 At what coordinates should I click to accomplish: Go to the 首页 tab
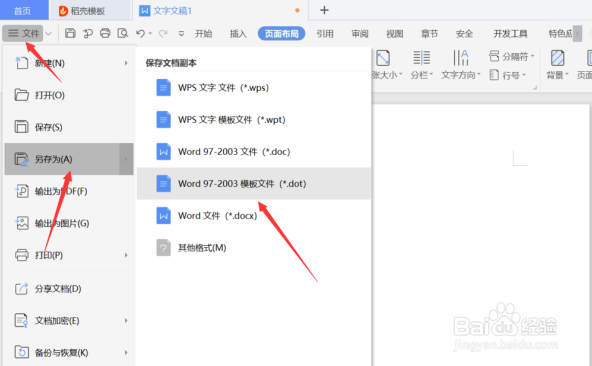[x=23, y=11]
